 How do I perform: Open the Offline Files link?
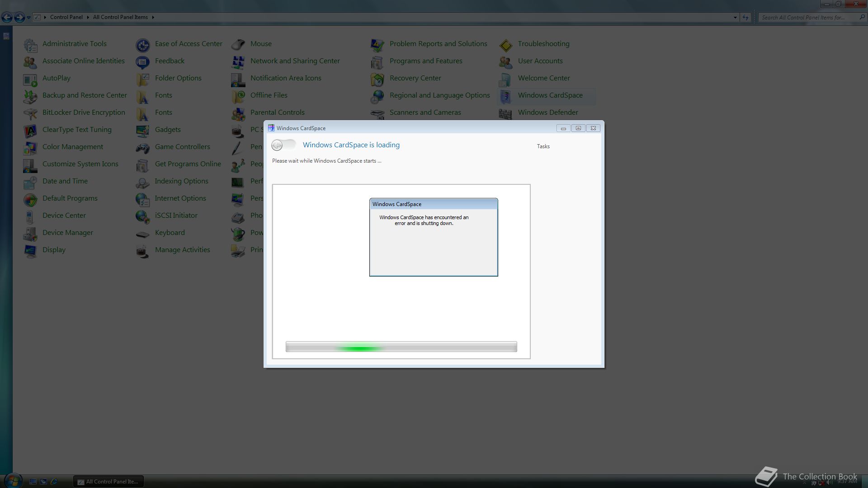pos(269,95)
